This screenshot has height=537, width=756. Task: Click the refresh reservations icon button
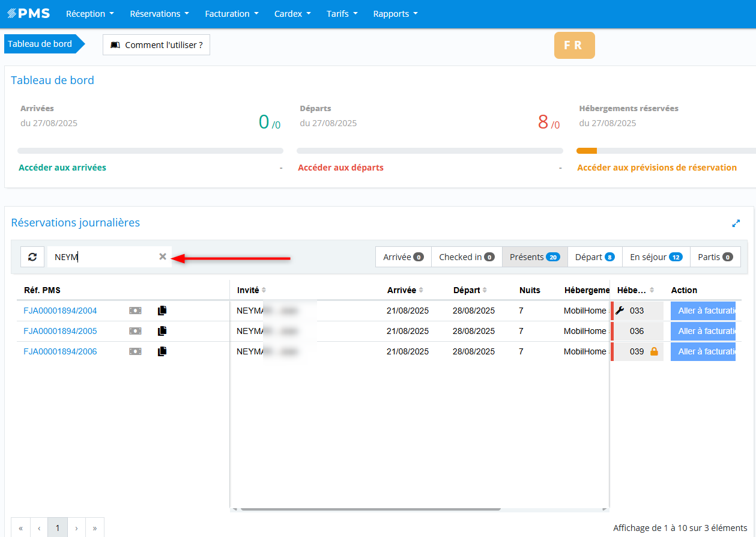click(32, 256)
